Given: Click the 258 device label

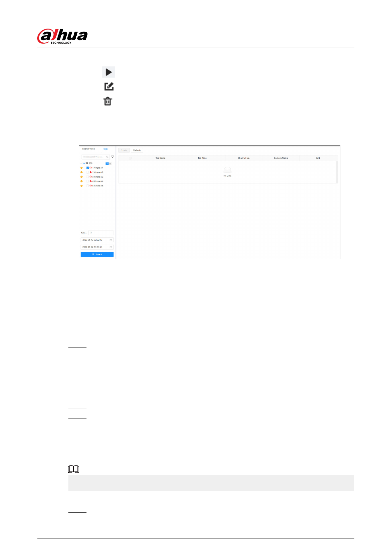Looking at the screenshot, I should [91, 163].
